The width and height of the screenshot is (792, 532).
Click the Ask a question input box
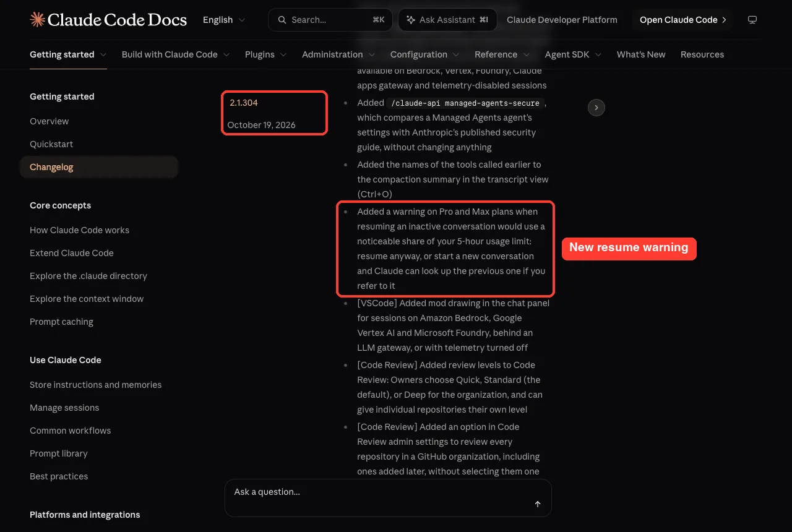[x=388, y=498]
